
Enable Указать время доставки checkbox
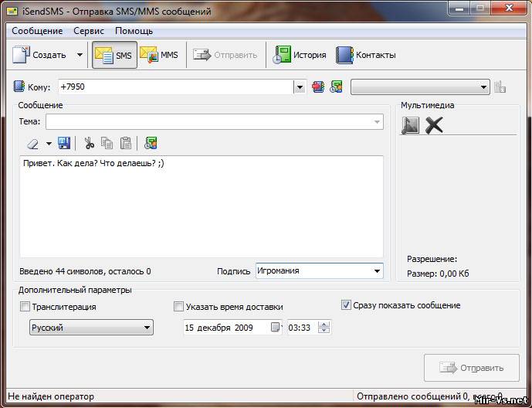point(178,307)
